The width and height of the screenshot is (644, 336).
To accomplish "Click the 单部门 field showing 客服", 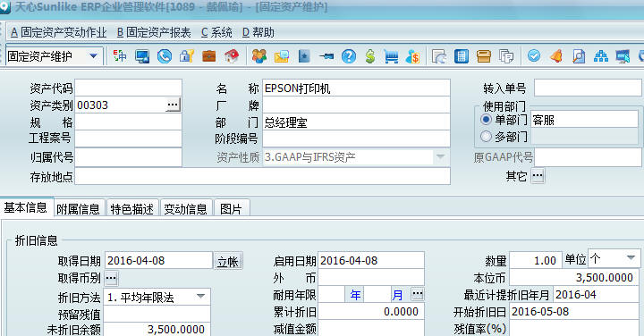I will coord(584,120).
